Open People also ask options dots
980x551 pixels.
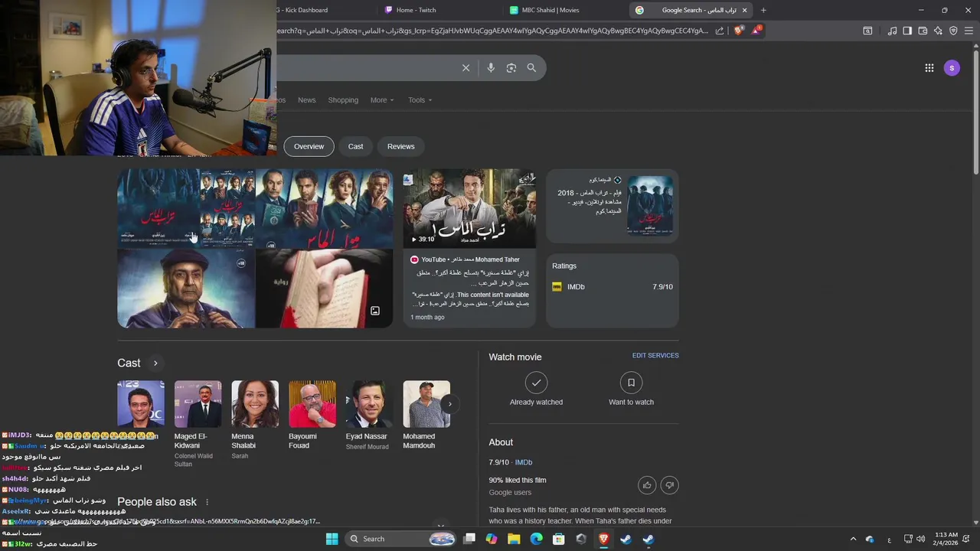[x=207, y=502]
